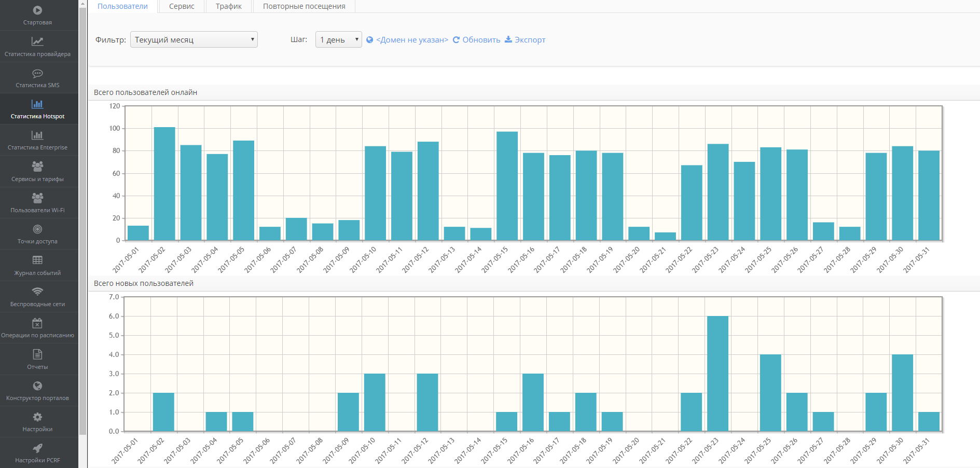Open Операции по расписанию calendar icon
This screenshot has height=468, width=980.
[x=37, y=323]
